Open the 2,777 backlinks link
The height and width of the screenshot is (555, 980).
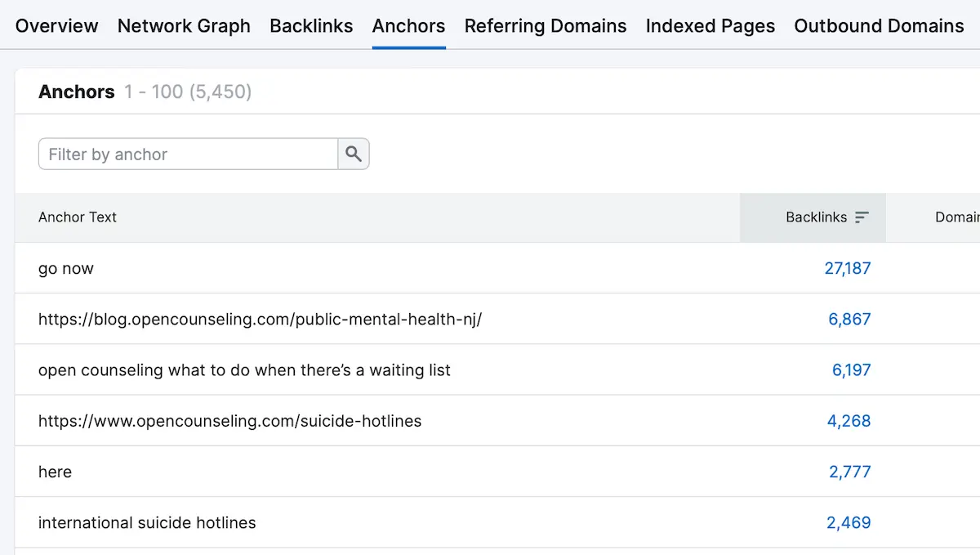point(849,472)
